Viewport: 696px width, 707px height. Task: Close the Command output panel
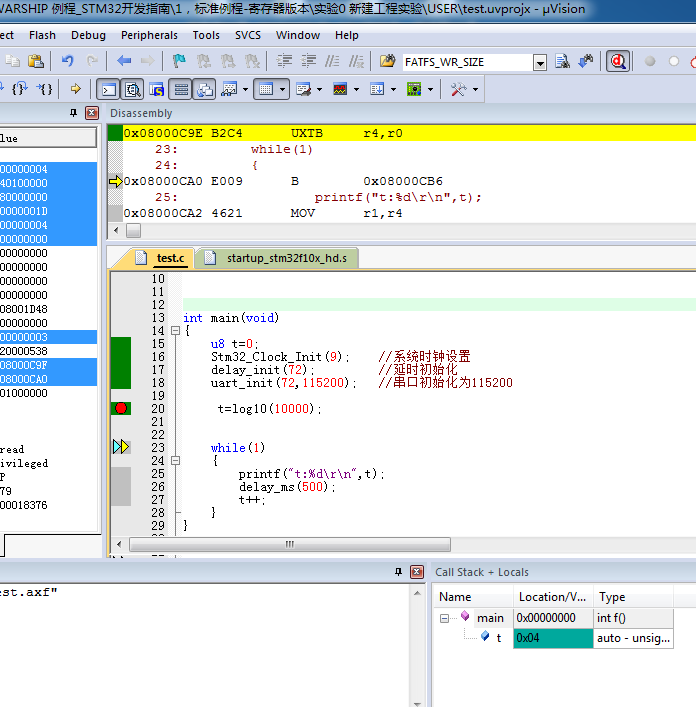tap(417, 572)
